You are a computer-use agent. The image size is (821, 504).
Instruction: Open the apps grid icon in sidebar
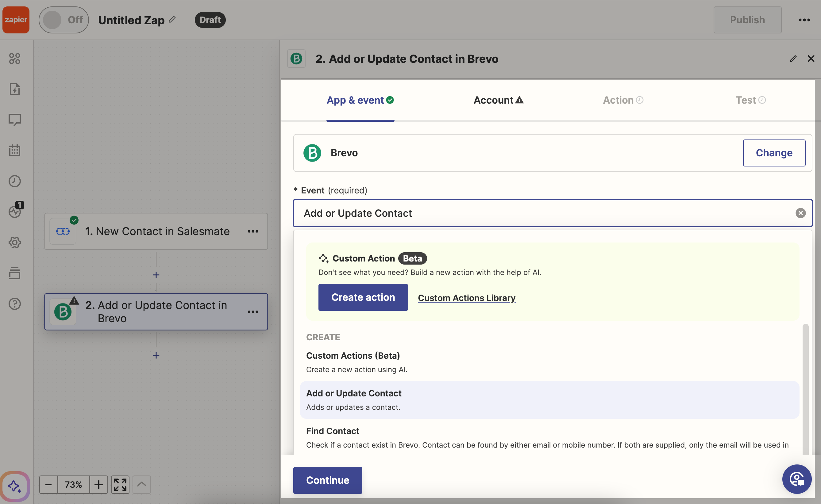(15, 59)
